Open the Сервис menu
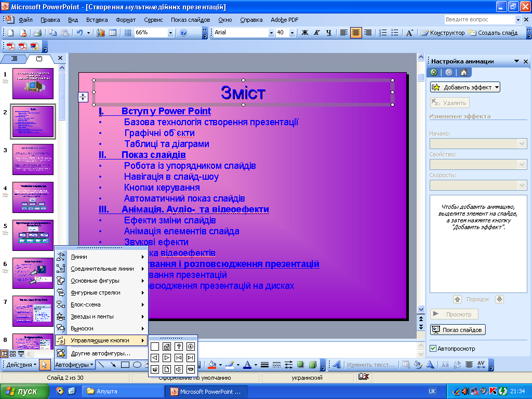 153,20
